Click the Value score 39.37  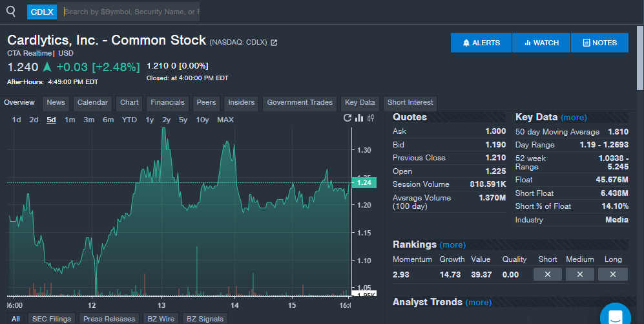click(x=481, y=275)
